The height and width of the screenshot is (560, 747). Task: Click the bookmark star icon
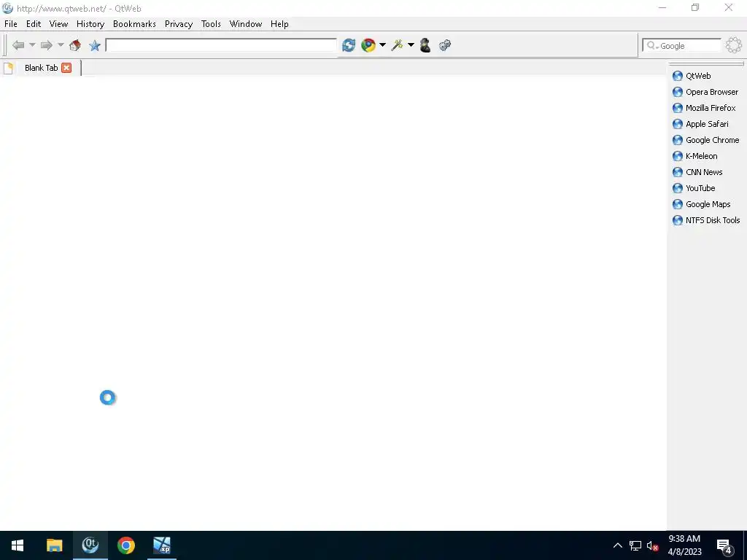(95, 45)
